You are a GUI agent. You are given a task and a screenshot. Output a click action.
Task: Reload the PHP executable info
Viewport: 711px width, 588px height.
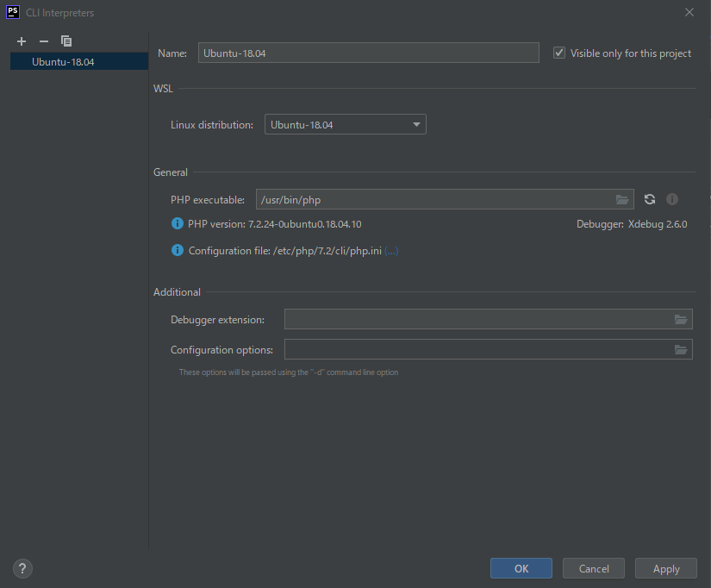click(x=650, y=200)
